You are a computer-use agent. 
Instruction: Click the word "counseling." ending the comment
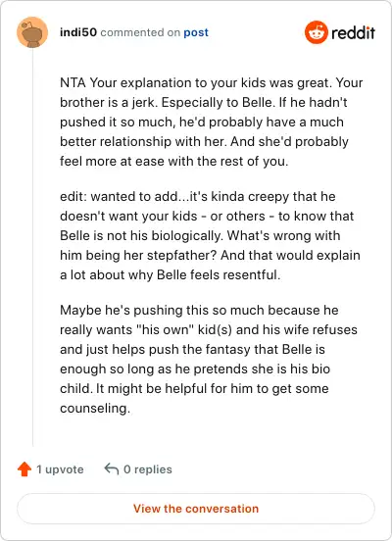pyautogui.click(x=95, y=408)
